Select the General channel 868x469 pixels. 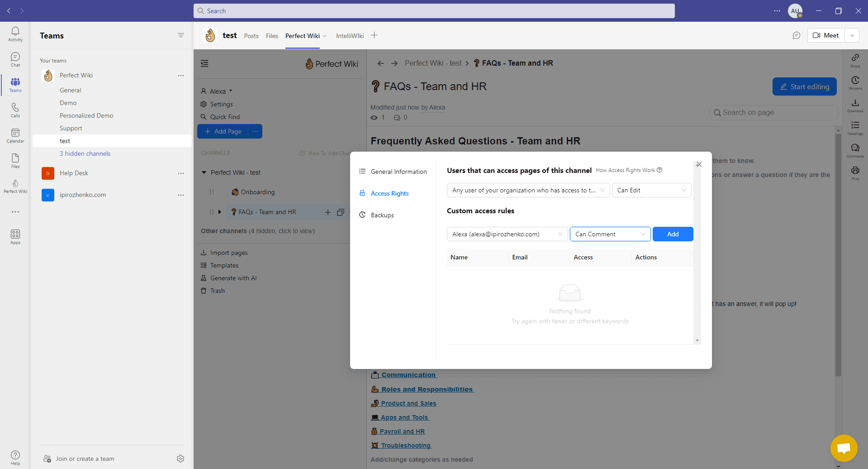click(71, 90)
